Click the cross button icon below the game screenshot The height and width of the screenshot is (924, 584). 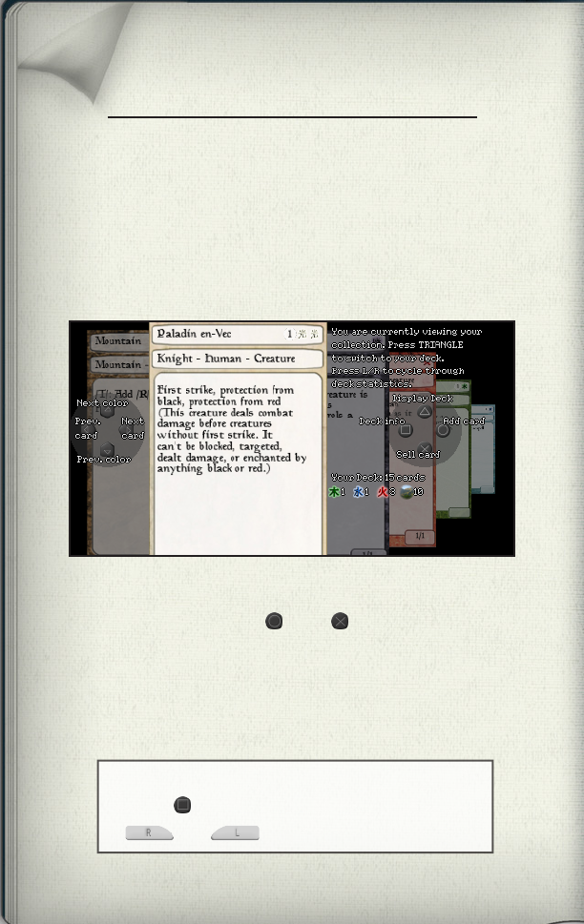[x=340, y=621]
